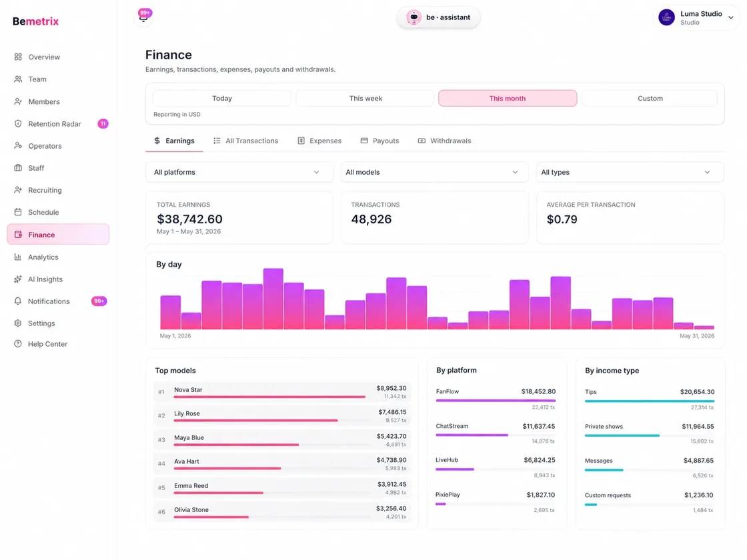Click the PixiePlay platform entry

[496, 502]
